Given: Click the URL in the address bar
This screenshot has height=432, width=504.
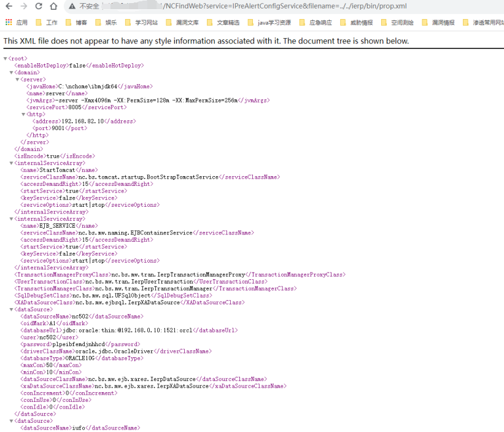Looking at the screenshot, I should (276, 7).
